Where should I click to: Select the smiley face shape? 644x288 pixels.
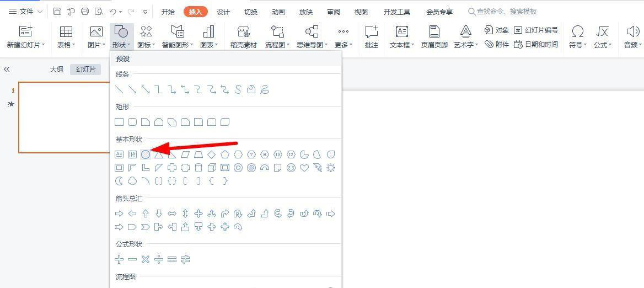pos(291,168)
